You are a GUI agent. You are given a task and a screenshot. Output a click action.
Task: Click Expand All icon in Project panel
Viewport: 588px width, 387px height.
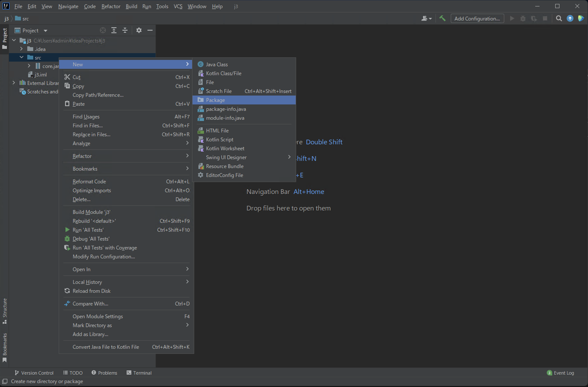pyautogui.click(x=114, y=30)
